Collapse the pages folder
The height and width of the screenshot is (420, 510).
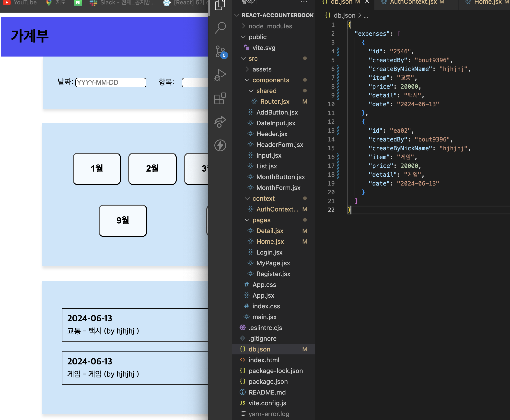point(261,220)
